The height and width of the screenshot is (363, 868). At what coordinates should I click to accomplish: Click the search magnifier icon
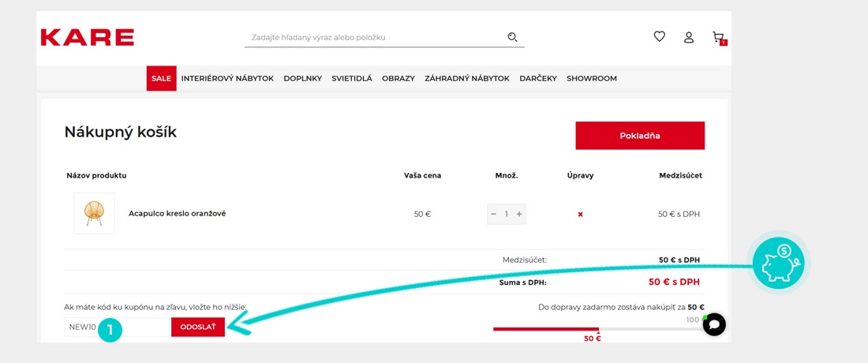[x=512, y=37]
